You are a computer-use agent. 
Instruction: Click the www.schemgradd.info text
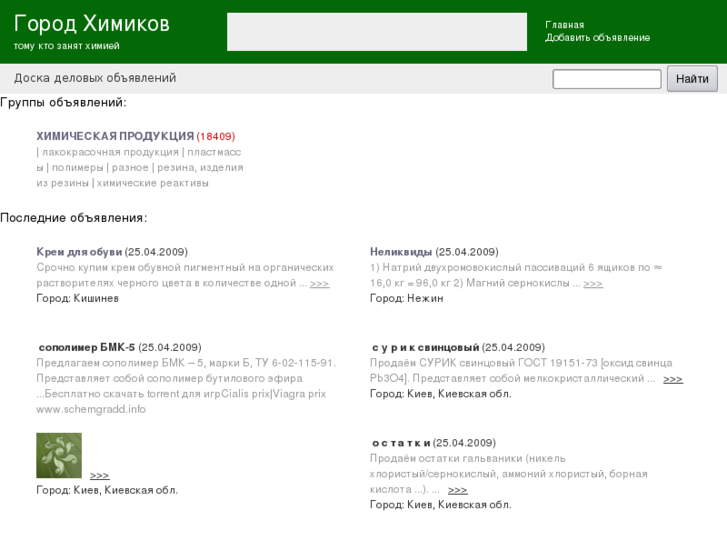tap(91, 409)
